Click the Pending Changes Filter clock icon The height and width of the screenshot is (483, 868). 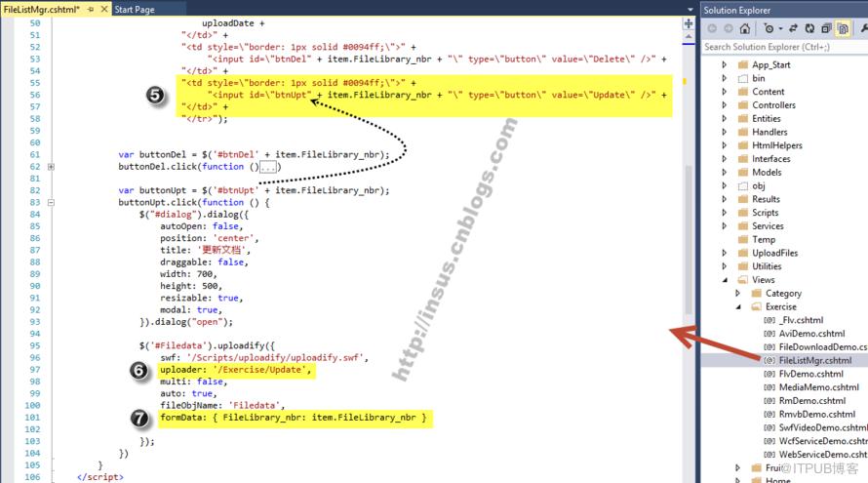tap(769, 28)
